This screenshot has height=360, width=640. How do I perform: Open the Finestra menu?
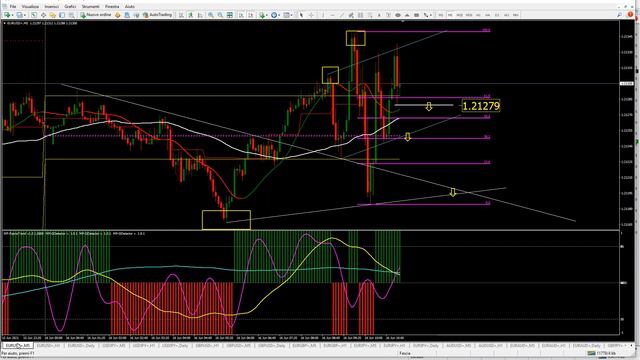tap(112, 7)
